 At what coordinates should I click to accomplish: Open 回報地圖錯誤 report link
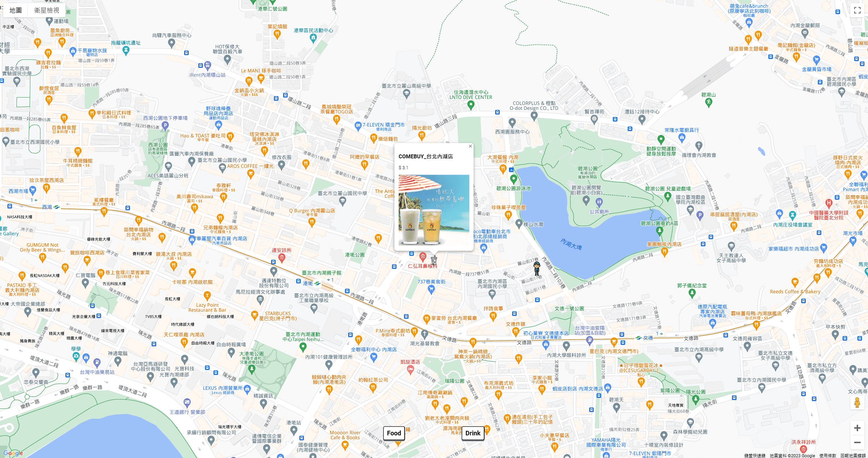click(x=853, y=456)
